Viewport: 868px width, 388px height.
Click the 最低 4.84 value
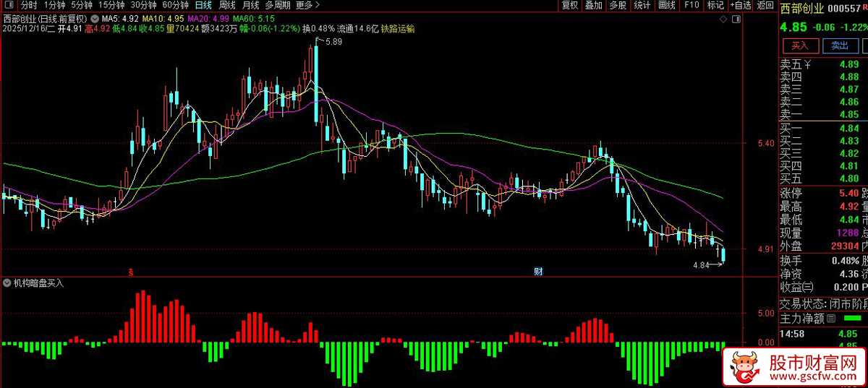coord(849,220)
